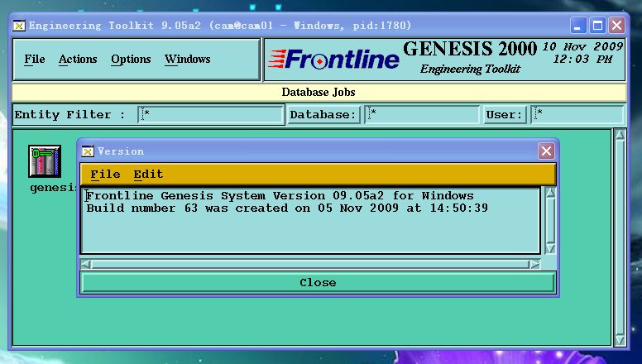This screenshot has width=642, height=364.
Task: Click the "Engineering Toolkit" subtitle text
Action: [x=470, y=69]
